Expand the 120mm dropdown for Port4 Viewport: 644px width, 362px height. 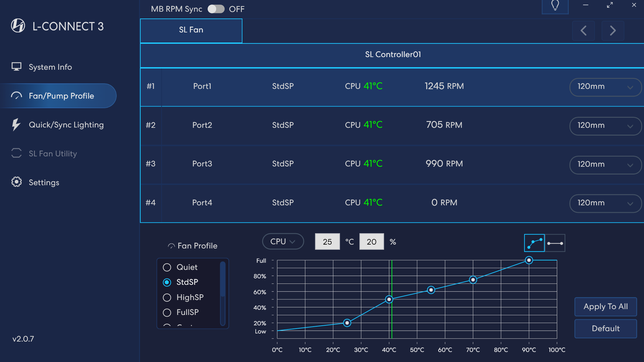[x=605, y=203]
